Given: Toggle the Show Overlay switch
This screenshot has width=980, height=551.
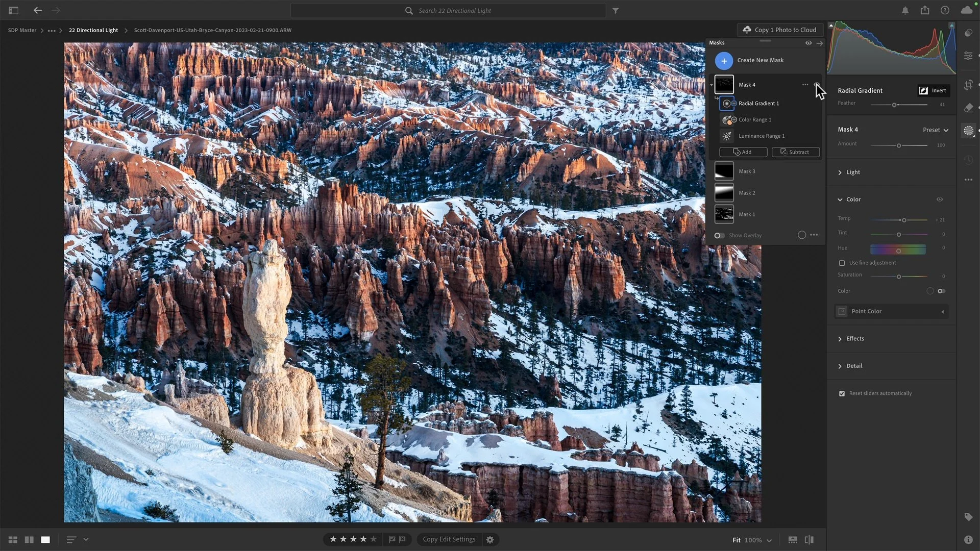Looking at the screenshot, I should (x=719, y=235).
